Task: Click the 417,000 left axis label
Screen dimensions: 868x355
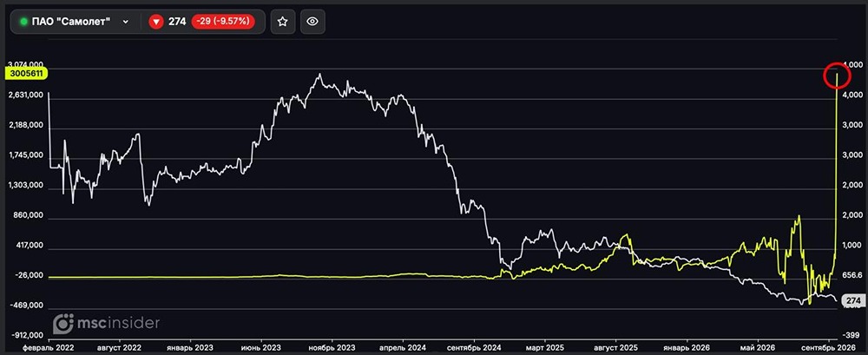Action: [30, 246]
